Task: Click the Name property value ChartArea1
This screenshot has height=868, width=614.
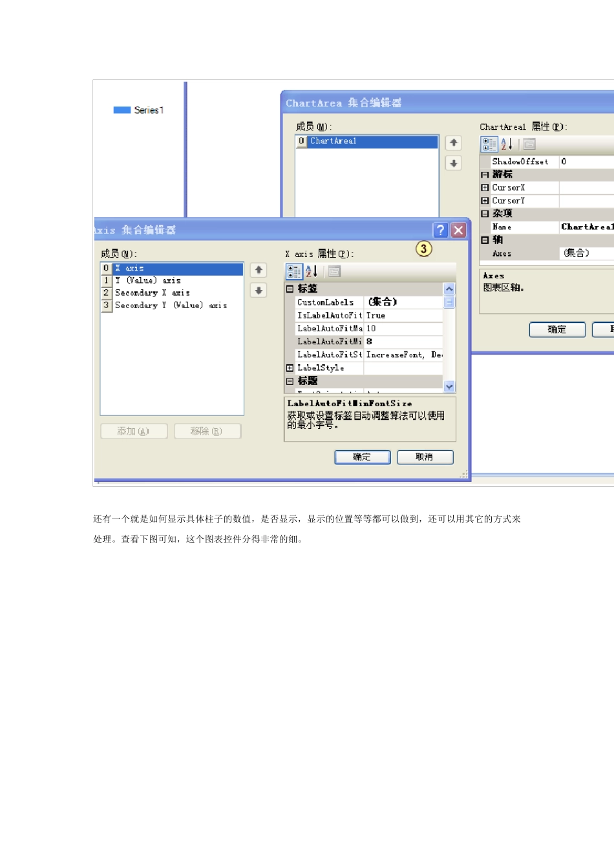Action: pos(586,227)
